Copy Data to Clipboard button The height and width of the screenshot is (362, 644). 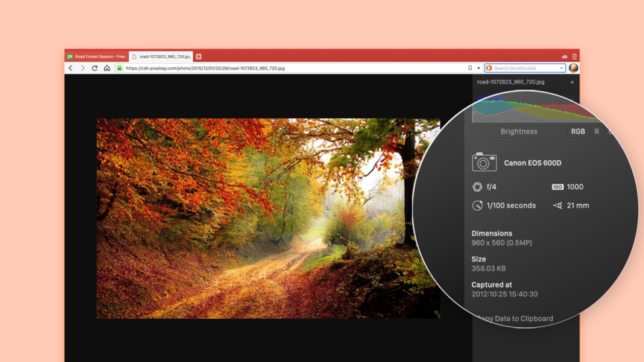pos(515,319)
